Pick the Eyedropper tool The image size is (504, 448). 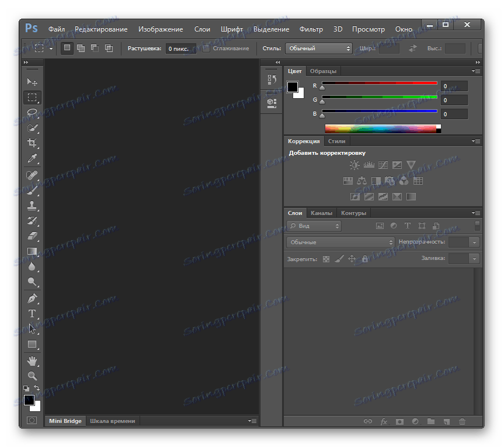pyautogui.click(x=32, y=158)
